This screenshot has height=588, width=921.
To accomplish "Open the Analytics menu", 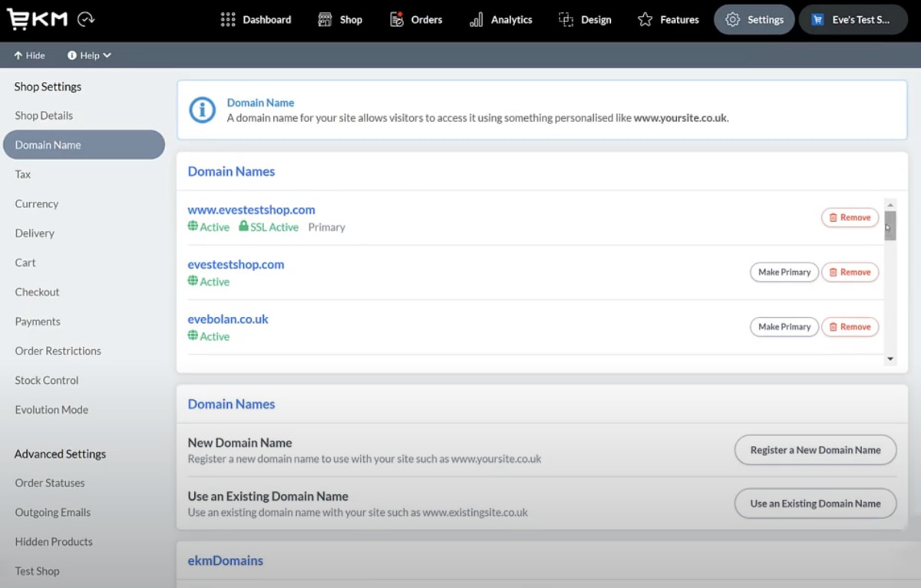I will click(500, 20).
